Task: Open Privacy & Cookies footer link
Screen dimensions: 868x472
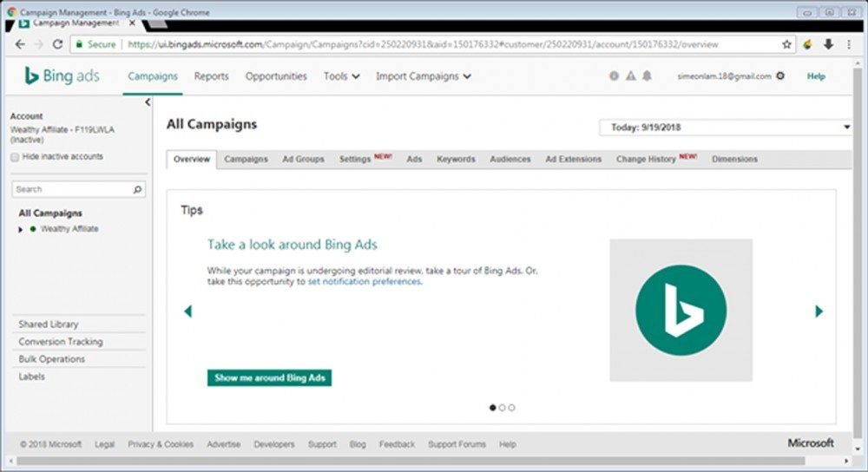Action: point(161,444)
